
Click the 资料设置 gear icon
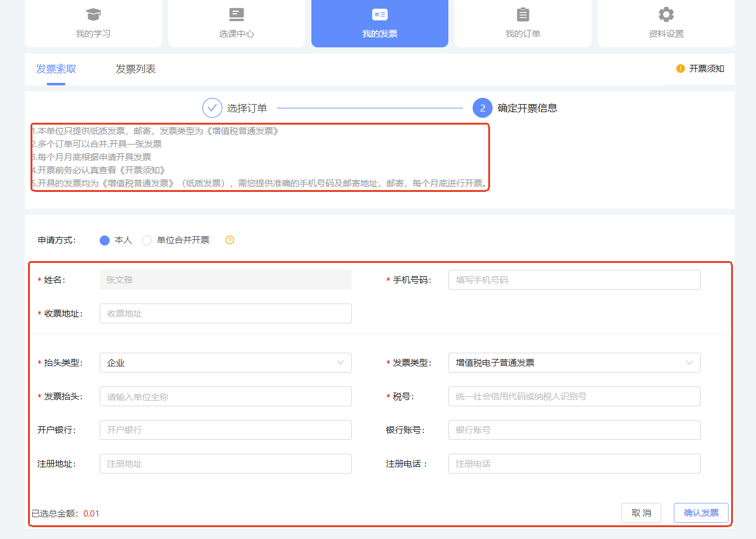(x=666, y=14)
